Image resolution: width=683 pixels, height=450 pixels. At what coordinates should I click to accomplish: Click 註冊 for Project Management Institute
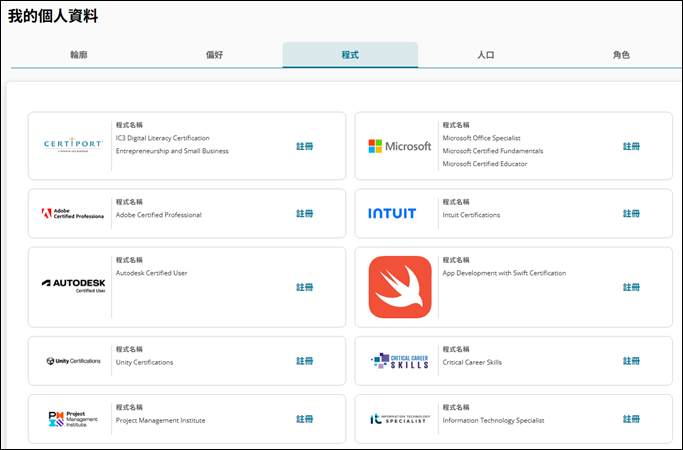coord(304,419)
